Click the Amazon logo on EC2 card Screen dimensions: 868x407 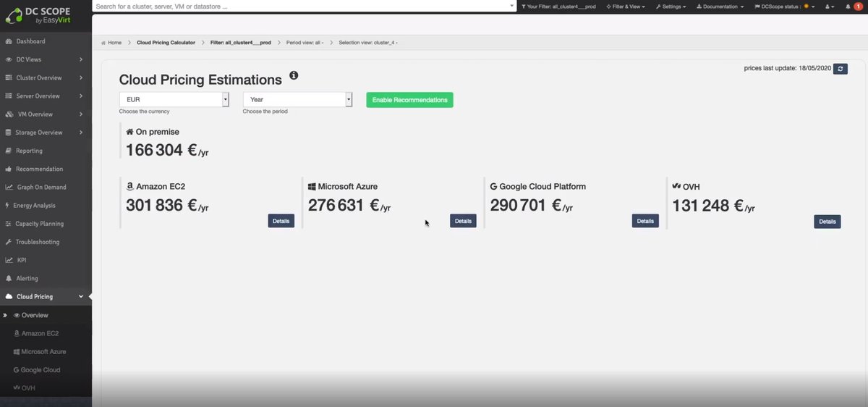[x=129, y=186]
